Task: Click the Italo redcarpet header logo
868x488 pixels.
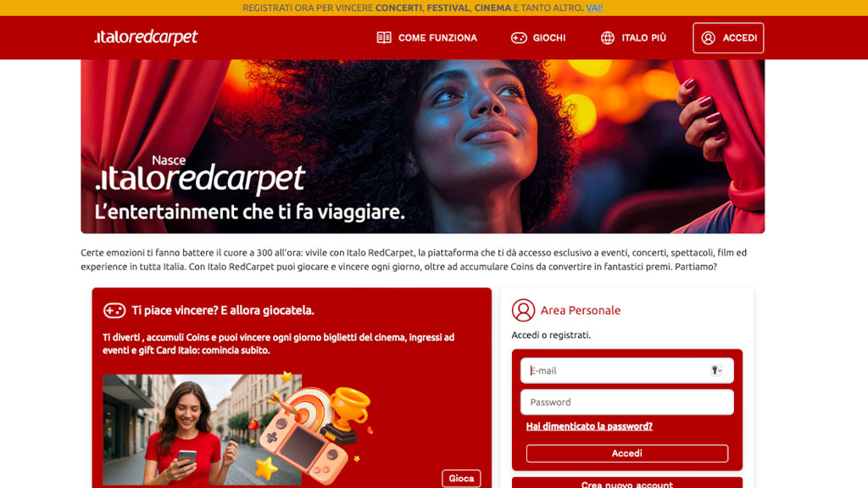Action: coord(146,37)
